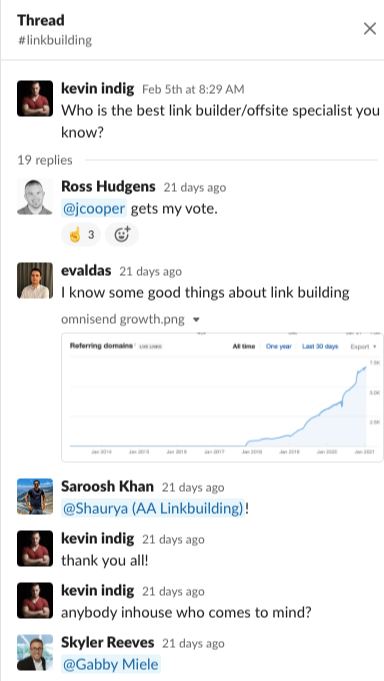Toggle the pointing finger reaction with 3 votes
384x681 pixels.
click(x=81, y=235)
